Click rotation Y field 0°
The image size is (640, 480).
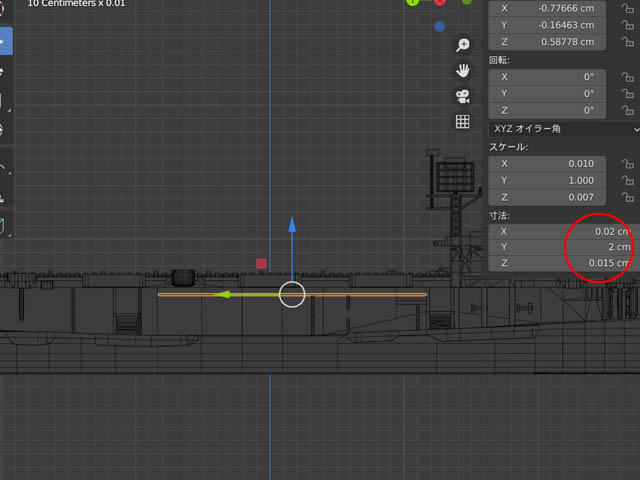547,93
